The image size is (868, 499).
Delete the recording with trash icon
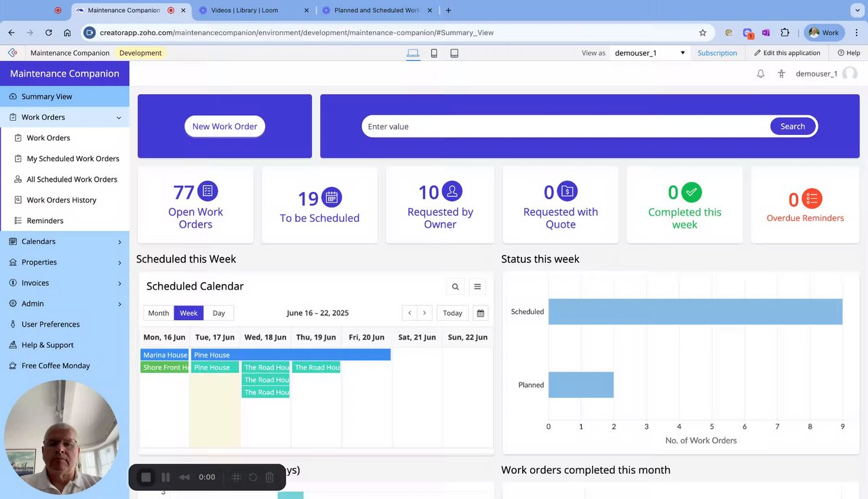point(269,477)
